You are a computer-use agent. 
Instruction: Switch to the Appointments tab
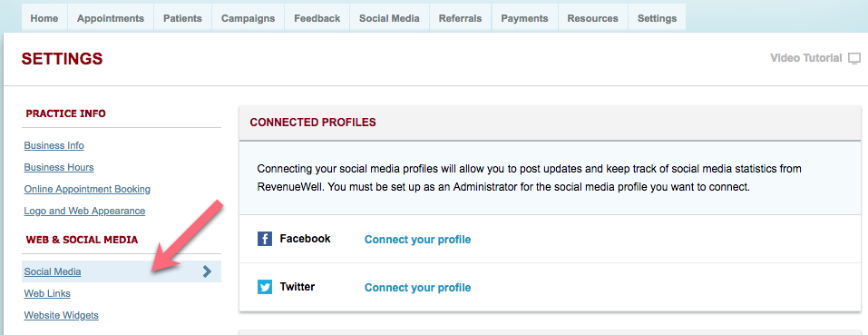tap(111, 18)
